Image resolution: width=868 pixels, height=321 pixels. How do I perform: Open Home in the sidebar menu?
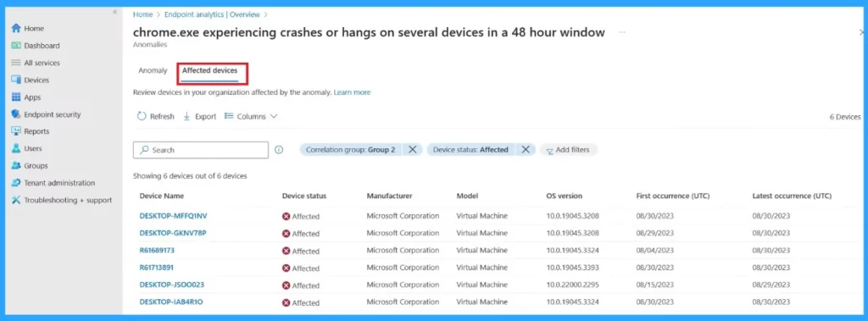tap(34, 28)
